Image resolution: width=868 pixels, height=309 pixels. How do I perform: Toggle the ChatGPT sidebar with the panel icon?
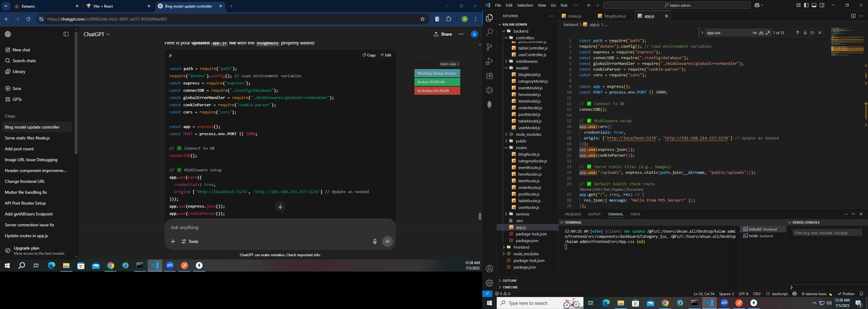[x=66, y=34]
